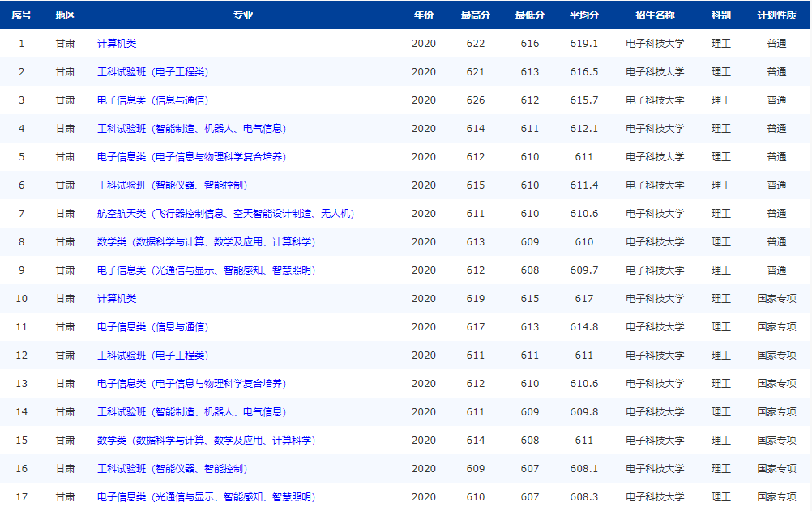
Task: Click the 619.1 average score cell
Action: [584, 44]
